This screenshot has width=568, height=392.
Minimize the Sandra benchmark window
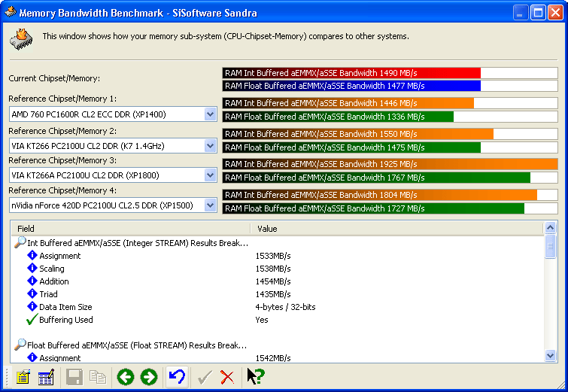(x=520, y=13)
